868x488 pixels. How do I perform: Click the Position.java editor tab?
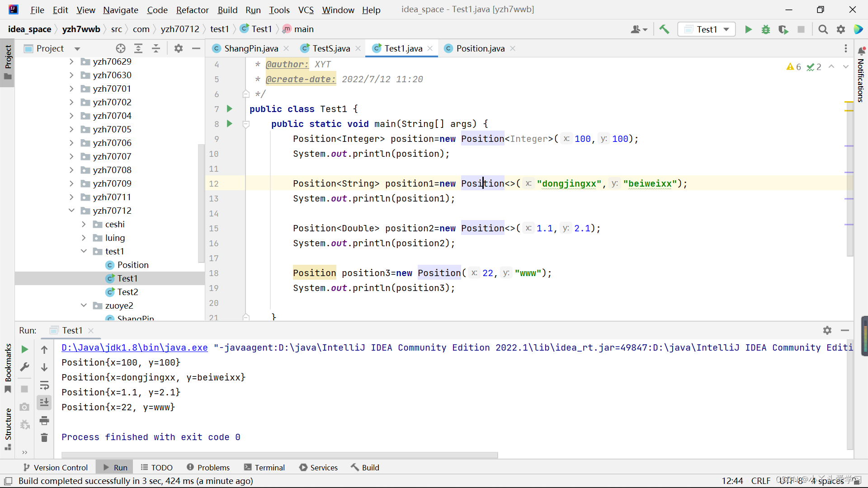[x=481, y=48]
